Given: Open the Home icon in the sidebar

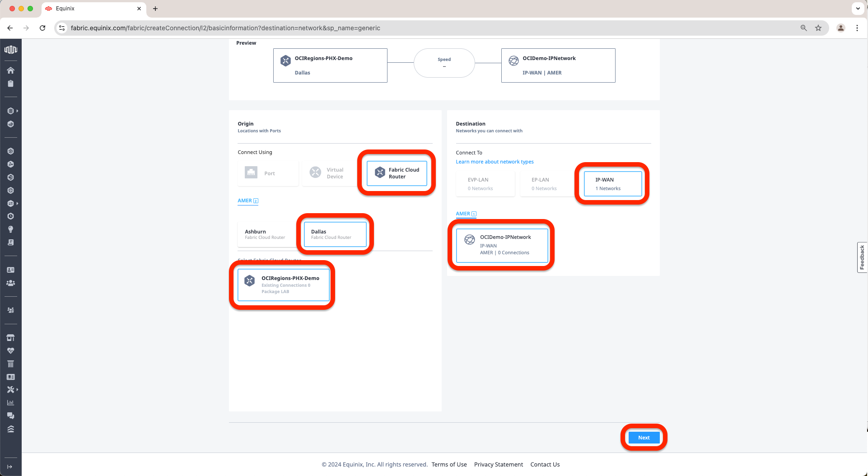Looking at the screenshot, I should (11, 70).
